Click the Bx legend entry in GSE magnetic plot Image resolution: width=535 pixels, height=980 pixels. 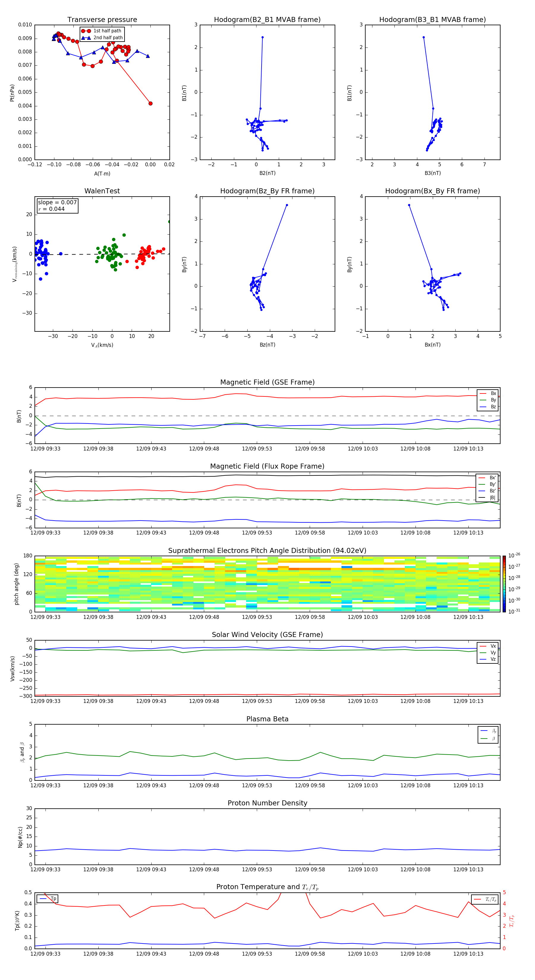[488, 393]
